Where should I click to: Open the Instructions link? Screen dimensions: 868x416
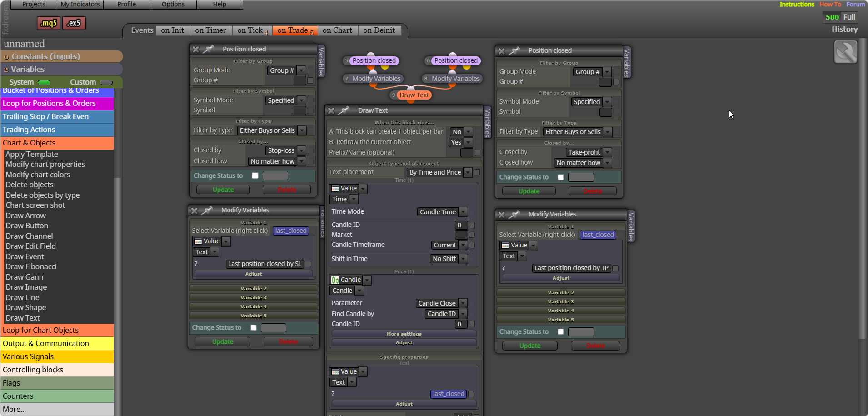click(797, 4)
